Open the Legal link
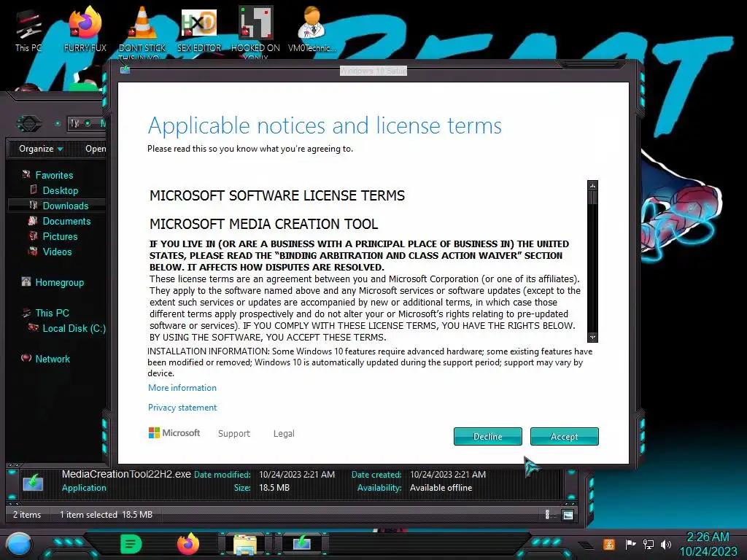The width and height of the screenshot is (747, 560). point(284,433)
